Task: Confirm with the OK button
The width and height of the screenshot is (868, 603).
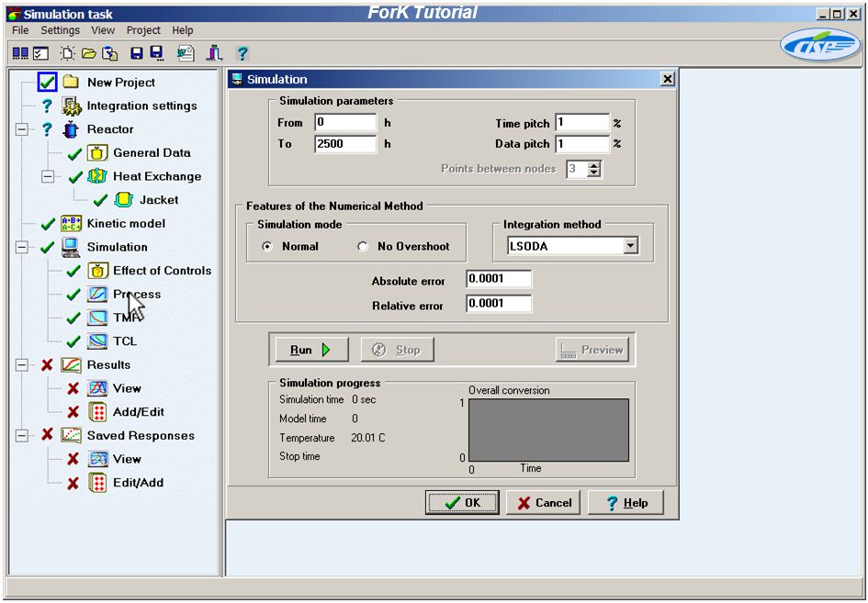Action: [462, 503]
